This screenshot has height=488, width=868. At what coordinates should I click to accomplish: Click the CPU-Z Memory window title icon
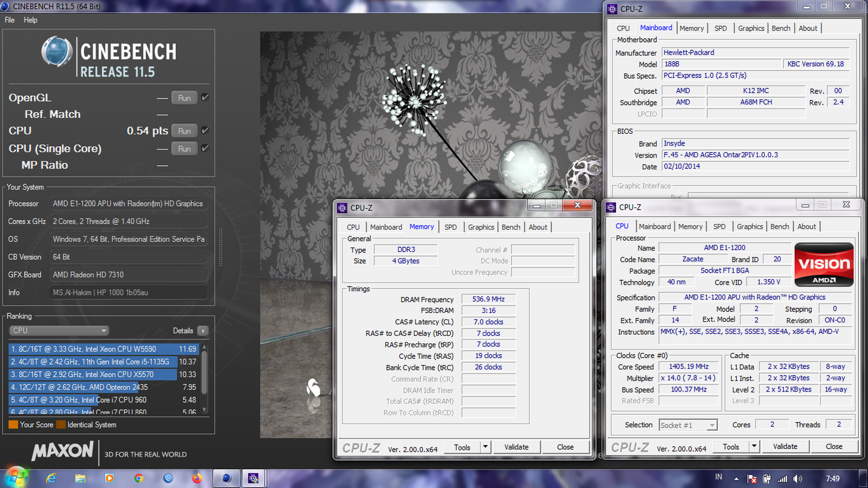click(342, 208)
